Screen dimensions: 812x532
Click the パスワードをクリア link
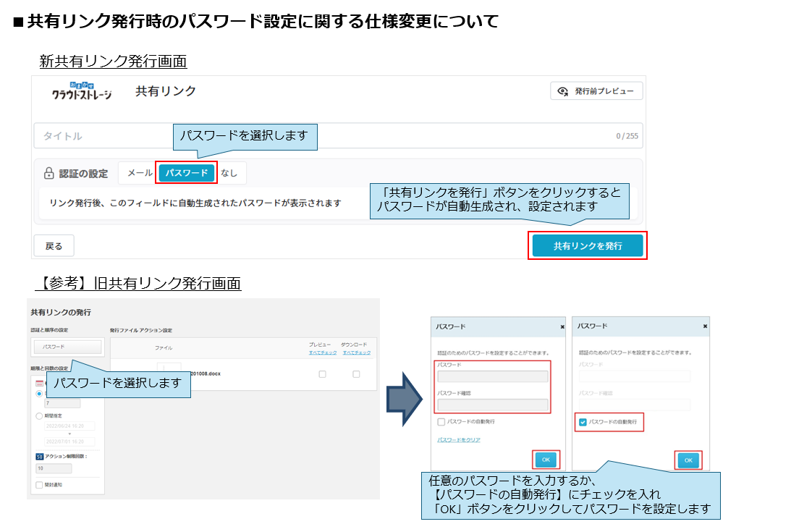[x=459, y=440]
